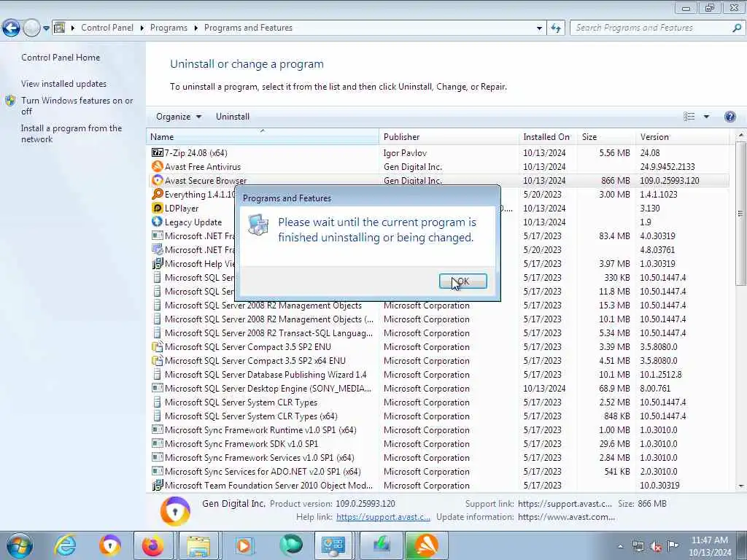747x560 pixels.
Task: Click the taskbar clock showing 11:47 AM
Action: 709,546
